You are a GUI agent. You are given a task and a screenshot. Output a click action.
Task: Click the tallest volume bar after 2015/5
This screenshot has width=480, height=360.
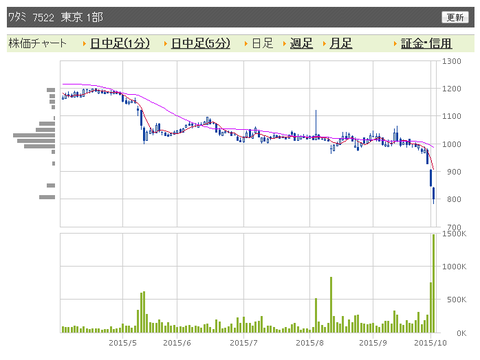pyautogui.click(x=144, y=312)
